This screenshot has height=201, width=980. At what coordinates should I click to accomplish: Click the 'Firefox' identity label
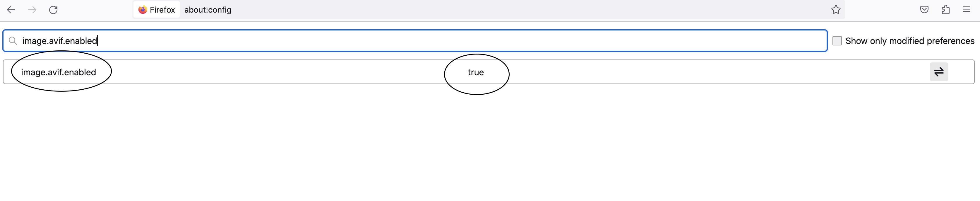(x=162, y=10)
